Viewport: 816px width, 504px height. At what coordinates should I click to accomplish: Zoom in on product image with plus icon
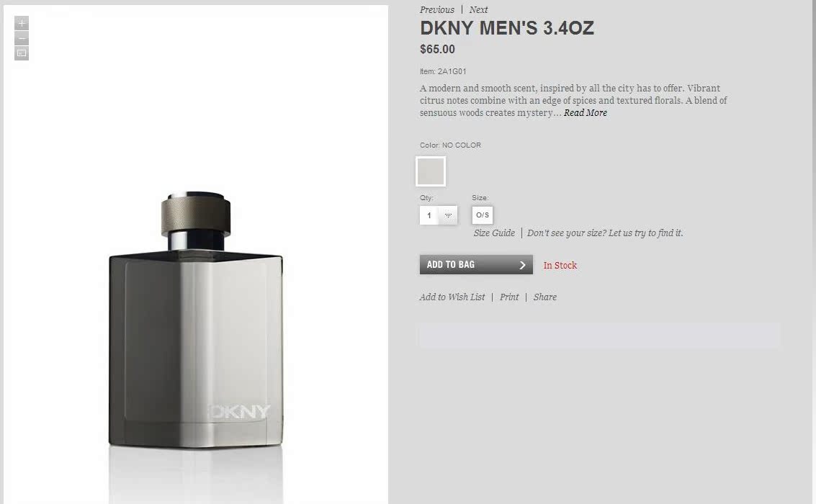(22, 24)
